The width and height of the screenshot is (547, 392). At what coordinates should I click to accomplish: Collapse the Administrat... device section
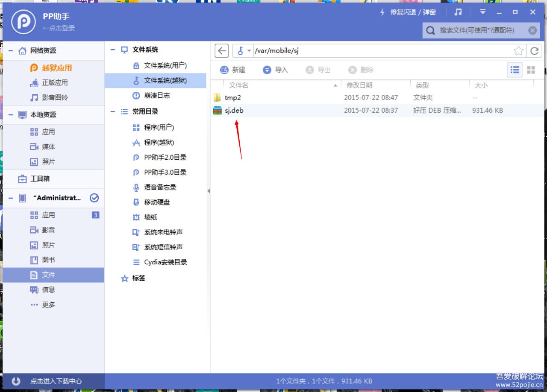[x=10, y=198]
